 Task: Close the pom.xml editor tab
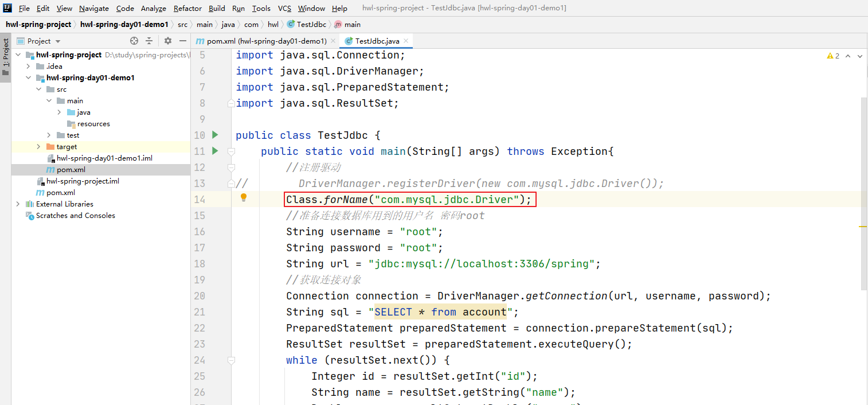point(333,41)
